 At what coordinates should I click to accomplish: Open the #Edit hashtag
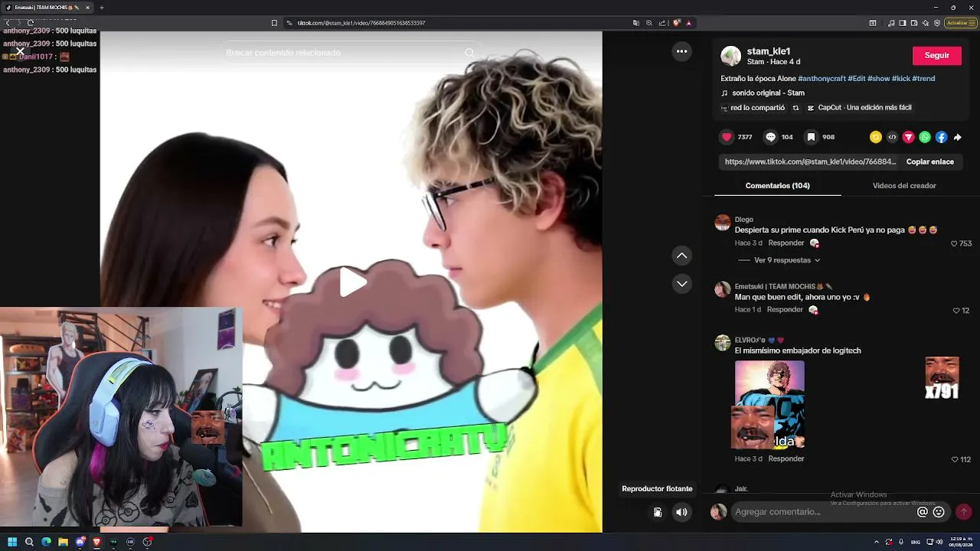click(x=856, y=79)
